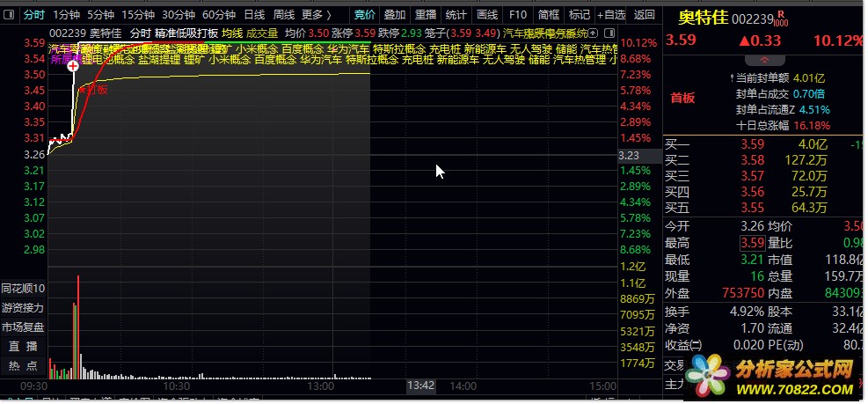Click the 均线 legend label
The width and height of the screenshot is (868, 404).
pyautogui.click(x=231, y=33)
